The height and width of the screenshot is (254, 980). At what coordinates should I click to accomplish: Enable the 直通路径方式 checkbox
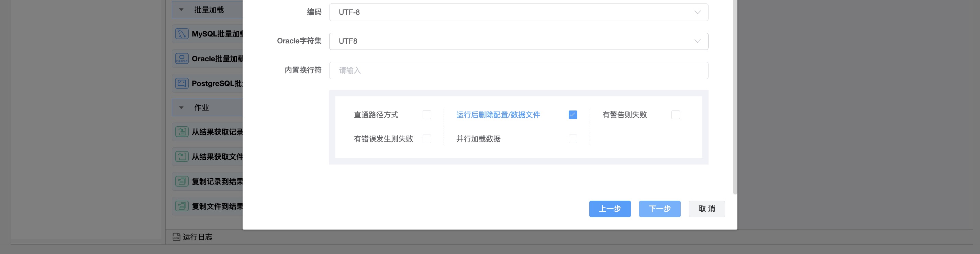click(x=426, y=115)
